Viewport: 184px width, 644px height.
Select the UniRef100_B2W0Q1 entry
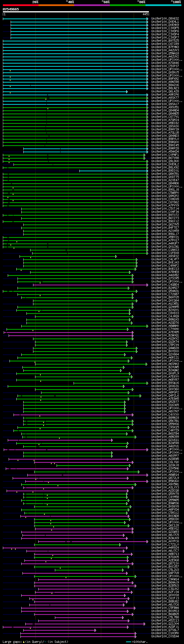165,335
